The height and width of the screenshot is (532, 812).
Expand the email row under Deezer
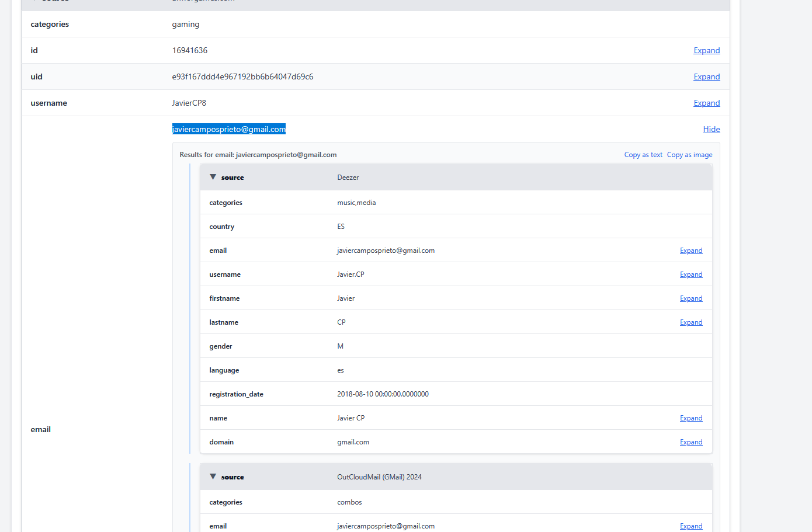tap(690, 251)
